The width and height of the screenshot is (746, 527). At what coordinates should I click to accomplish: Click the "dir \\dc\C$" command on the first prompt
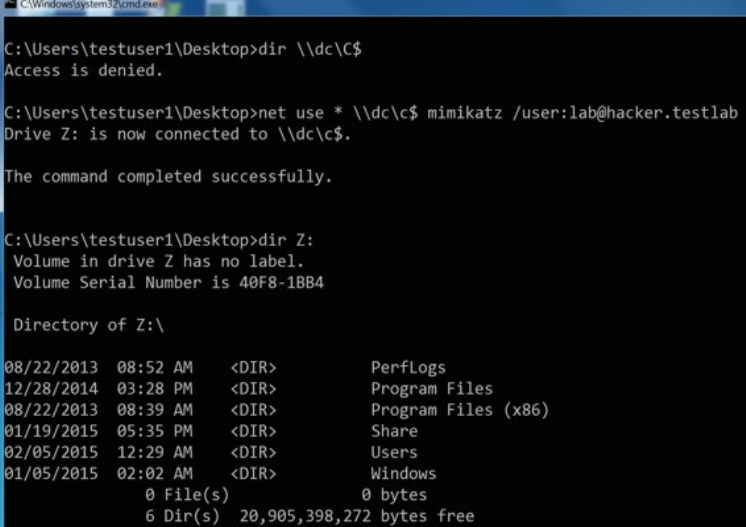[x=305, y=50]
